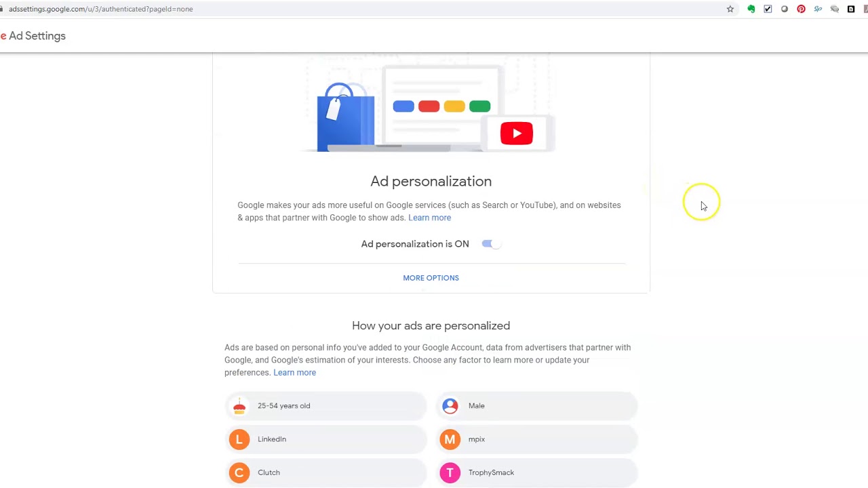The height and width of the screenshot is (488, 868).
Task: Bookmark this page with the star icon
Action: tap(730, 9)
